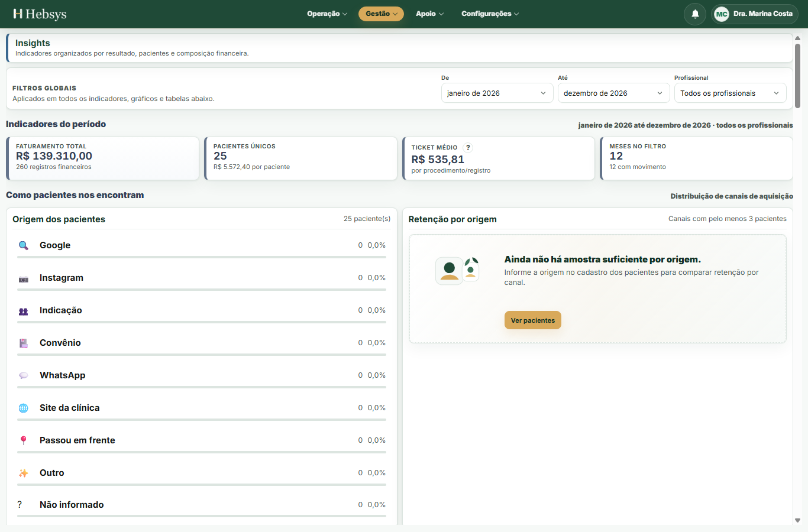Click the Google progress bar
808x532 pixels.
[202, 257]
